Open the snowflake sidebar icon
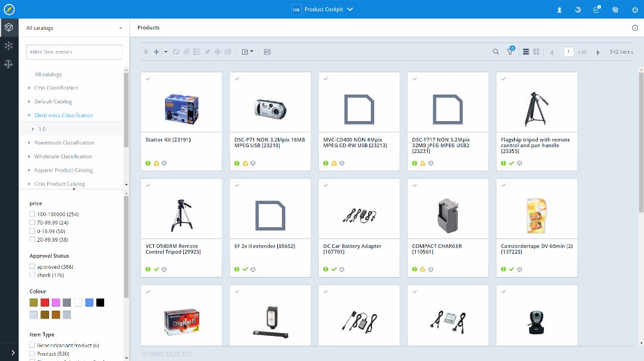Viewport: 644px width, 361px height. pos(9,46)
